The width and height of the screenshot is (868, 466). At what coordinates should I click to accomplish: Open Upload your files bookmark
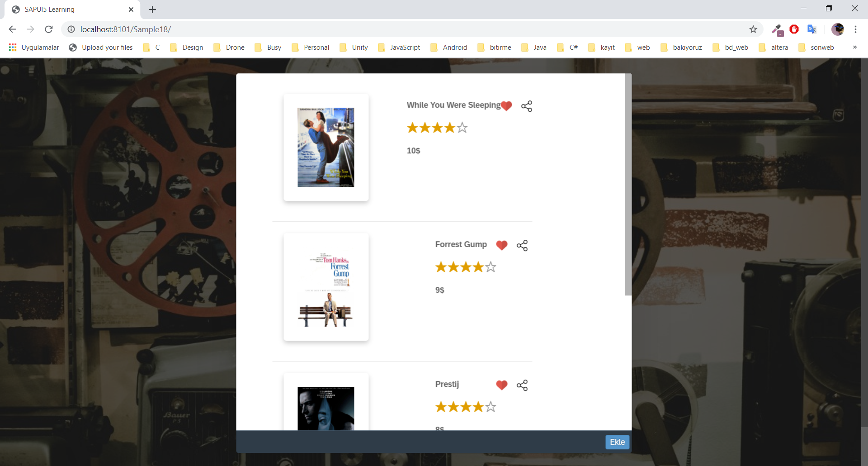point(101,47)
